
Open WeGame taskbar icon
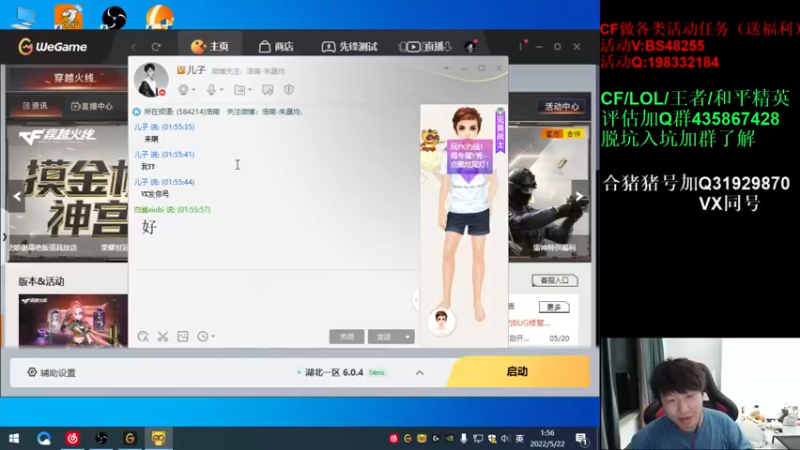coord(130,438)
